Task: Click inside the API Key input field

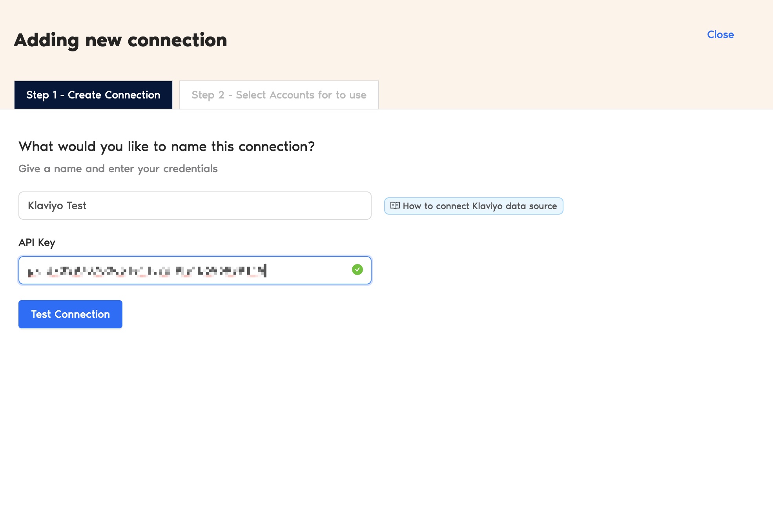Action: (195, 270)
